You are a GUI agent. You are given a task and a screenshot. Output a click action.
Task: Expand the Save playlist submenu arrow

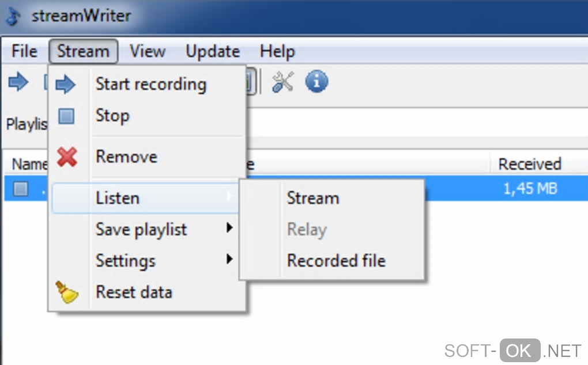(x=229, y=229)
